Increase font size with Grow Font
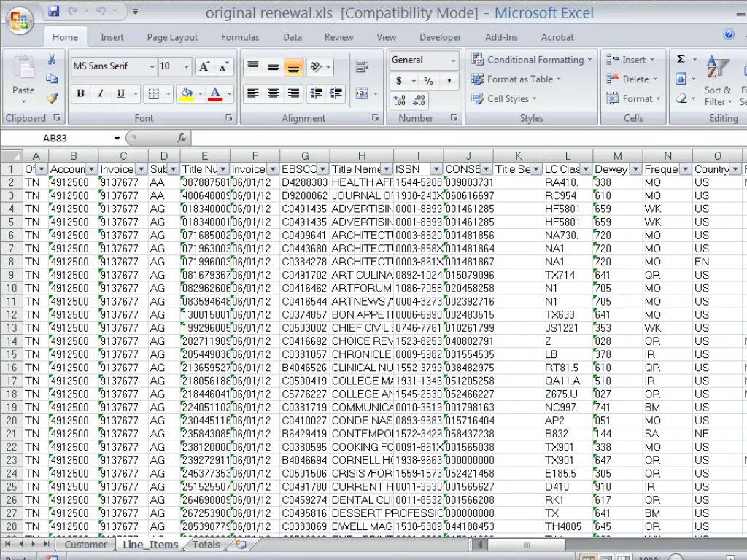747x560 pixels. pos(204,66)
